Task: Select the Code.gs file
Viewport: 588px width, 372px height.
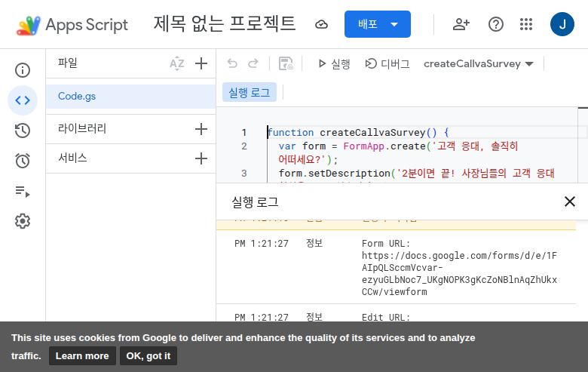Action: [x=77, y=97]
